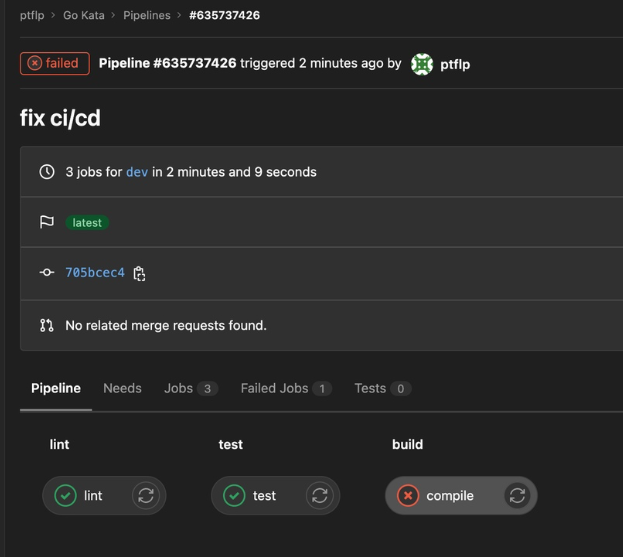Copy commit SHA to clipboard

(x=140, y=273)
